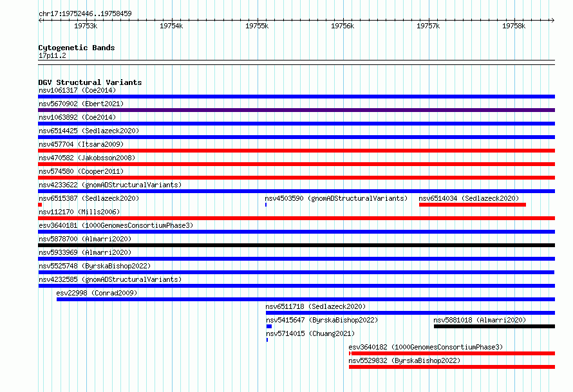
Task: Click the red nsv5529832 variant bar
Action: [x=452, y=367]
